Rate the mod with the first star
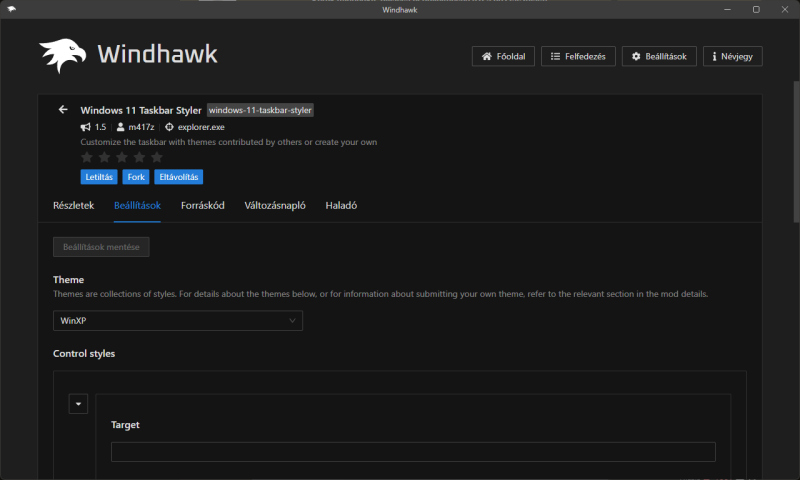800x480 pixels. click(87, 157)
